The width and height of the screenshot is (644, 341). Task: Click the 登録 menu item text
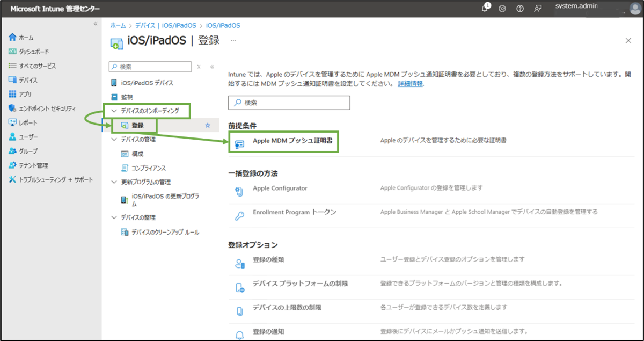click(x=137, y=125)
